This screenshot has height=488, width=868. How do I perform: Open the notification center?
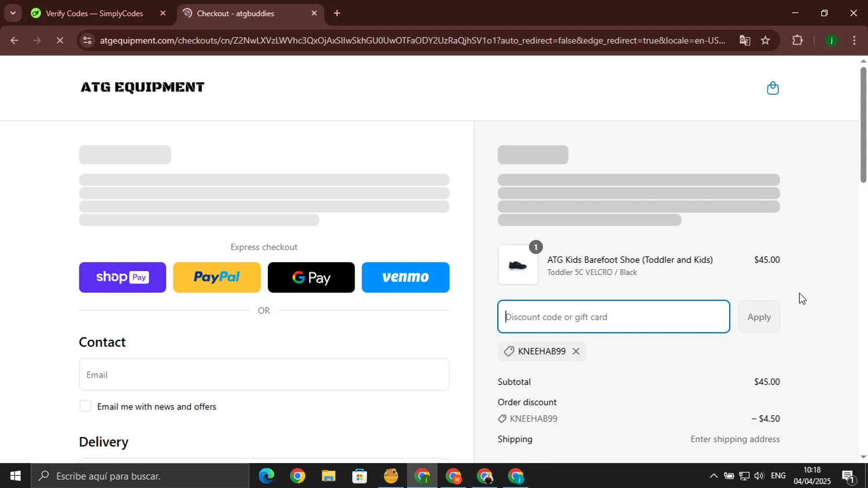coord(849,476)
